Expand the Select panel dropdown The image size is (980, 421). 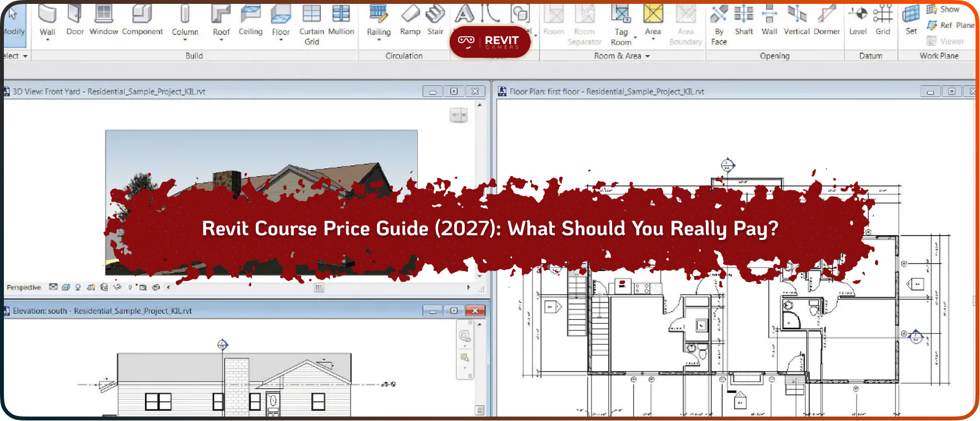tap(25, 56)
